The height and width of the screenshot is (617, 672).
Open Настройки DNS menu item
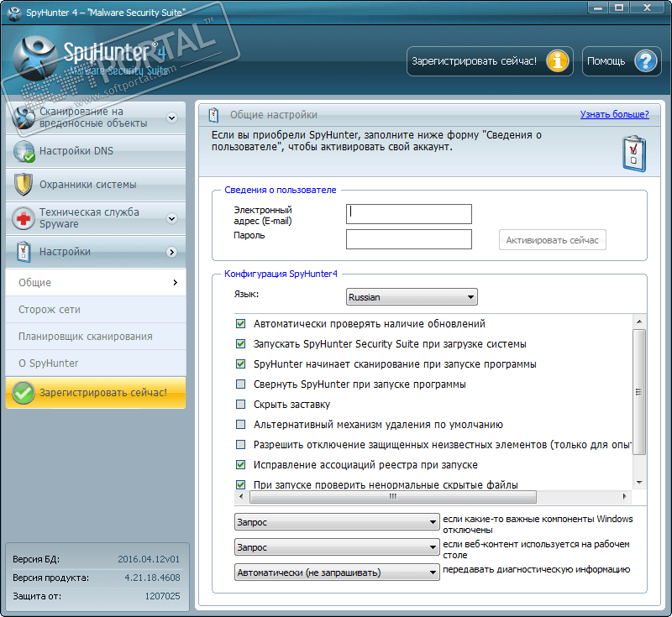(96, 151)
